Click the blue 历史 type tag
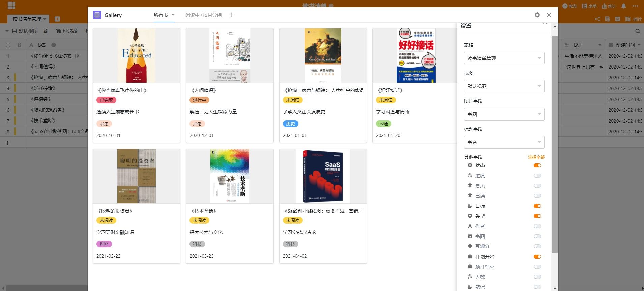 coord(291,124)
